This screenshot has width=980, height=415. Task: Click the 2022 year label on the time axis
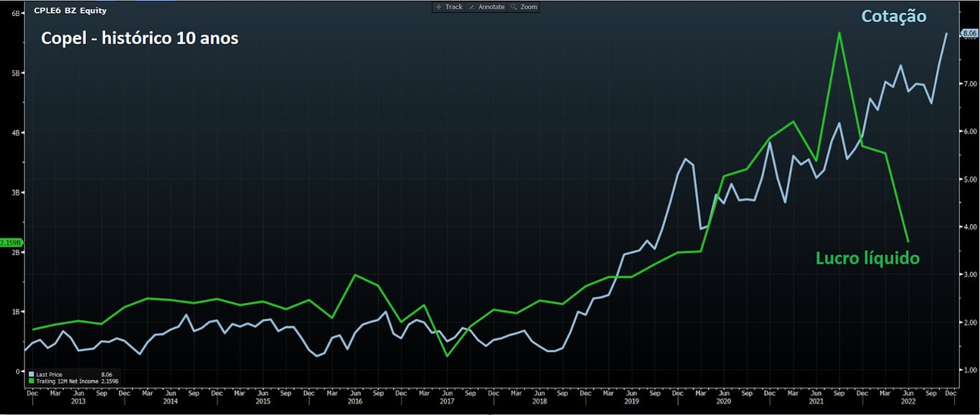click(x=908, y=401)
